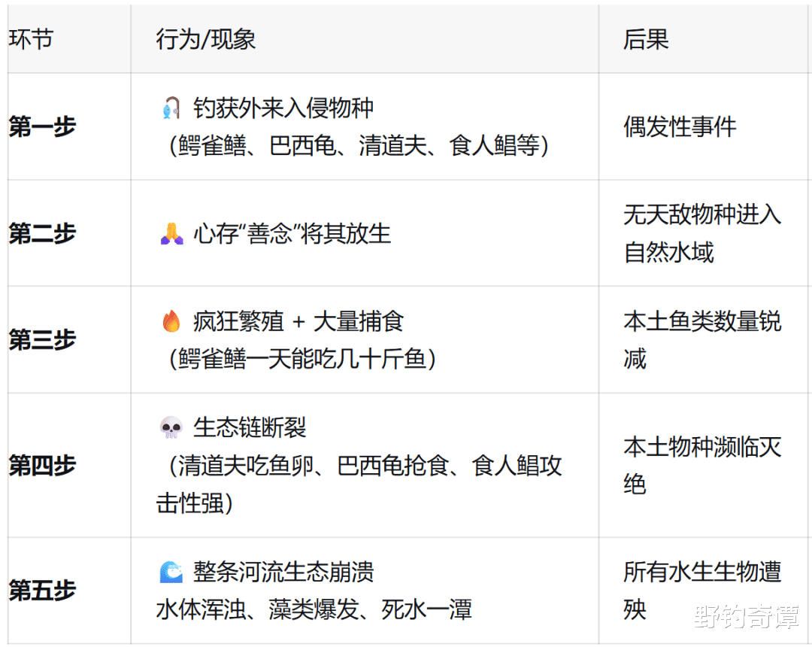This screenshot has width=812, height=647.
Task: Click the purple praying hands emoji
Action: click(171, 233)
